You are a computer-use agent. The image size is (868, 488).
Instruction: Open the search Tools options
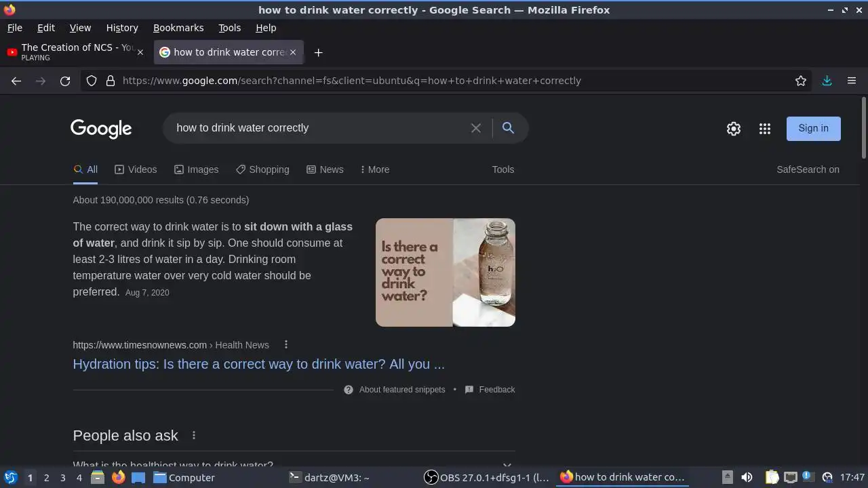(503, 169)
